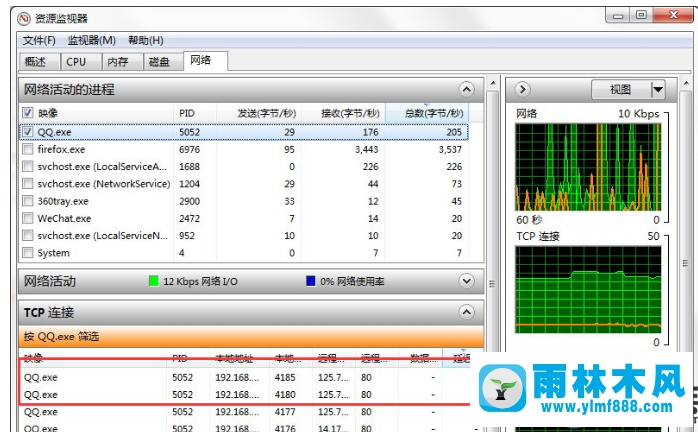Screen dimensions: 698x432
Task: Sort by 总数(字节/秒) column header
Action: 427,113
